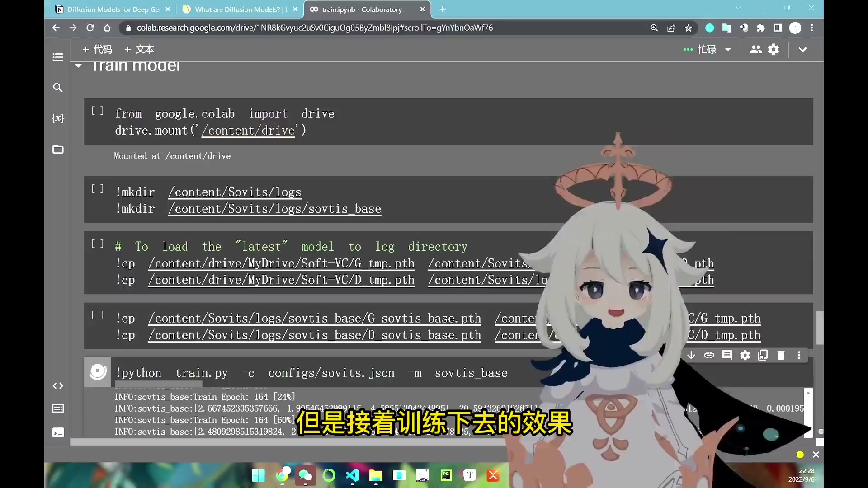Open WeChat from the taskbar
The height and width of the screenshot is (488, 868).
[306, 475]
